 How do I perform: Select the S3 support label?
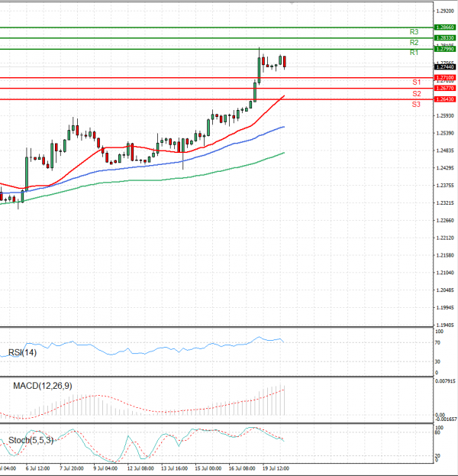click(x=416, y=104)
